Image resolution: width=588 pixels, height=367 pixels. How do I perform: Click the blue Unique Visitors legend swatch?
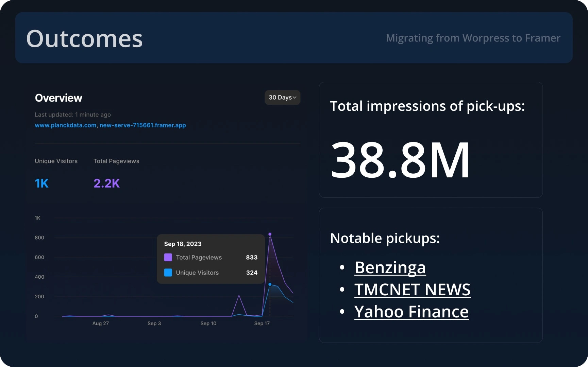tap(168, 273)
